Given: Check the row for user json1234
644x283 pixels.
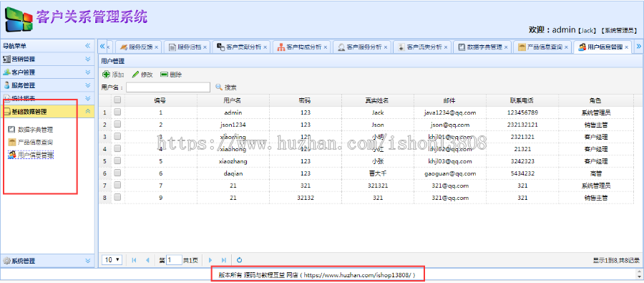Looking at the screenshot, I should (x=117, y=124).
